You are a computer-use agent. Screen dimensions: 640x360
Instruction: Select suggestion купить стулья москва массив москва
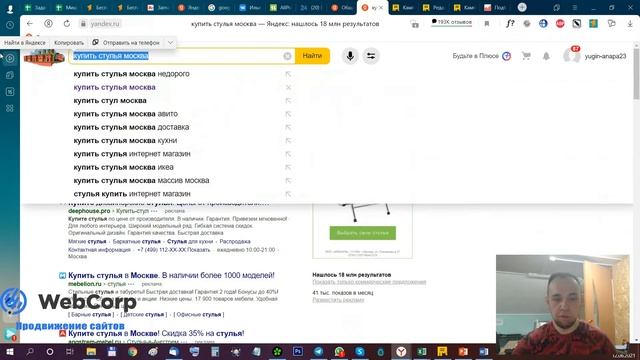coord(141,180)
